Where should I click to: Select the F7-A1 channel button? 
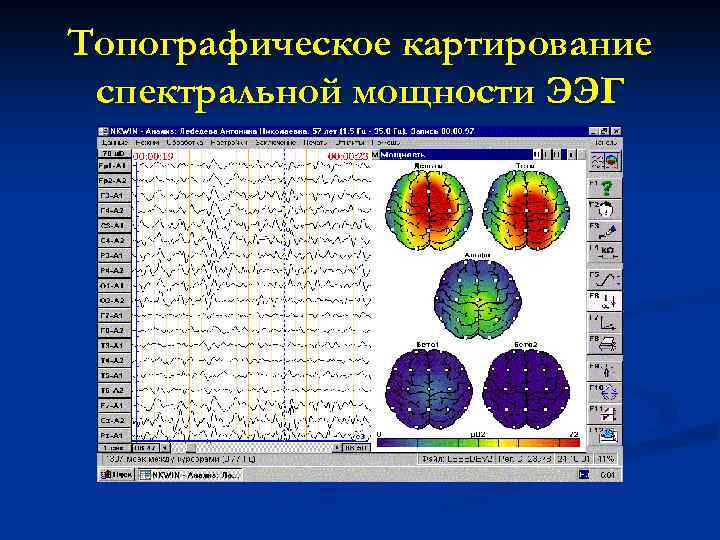tap(114, 315)
